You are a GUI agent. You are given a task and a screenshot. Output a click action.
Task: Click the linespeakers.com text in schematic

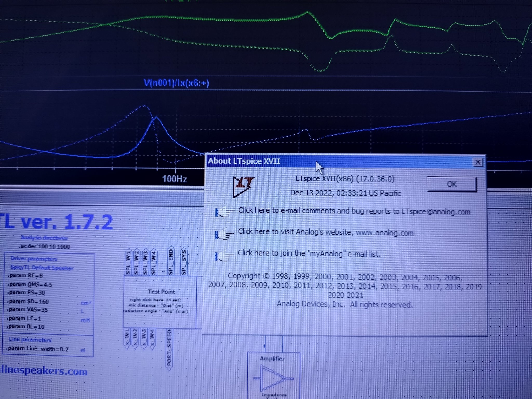[43, 371]
